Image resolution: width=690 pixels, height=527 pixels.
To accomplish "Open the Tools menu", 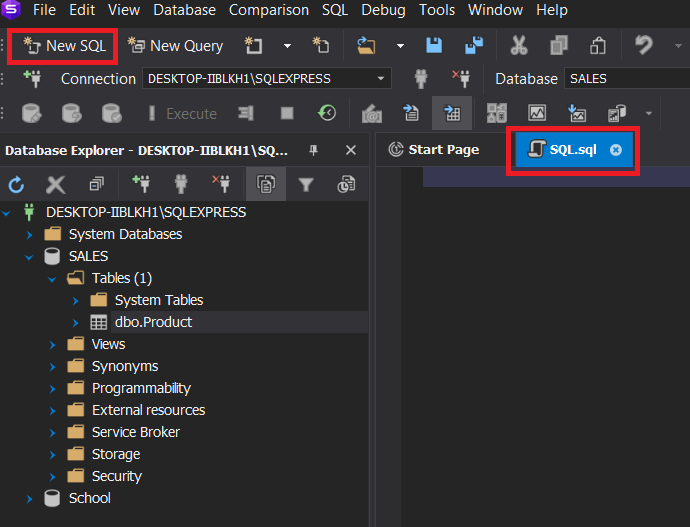I will point(437,10).
